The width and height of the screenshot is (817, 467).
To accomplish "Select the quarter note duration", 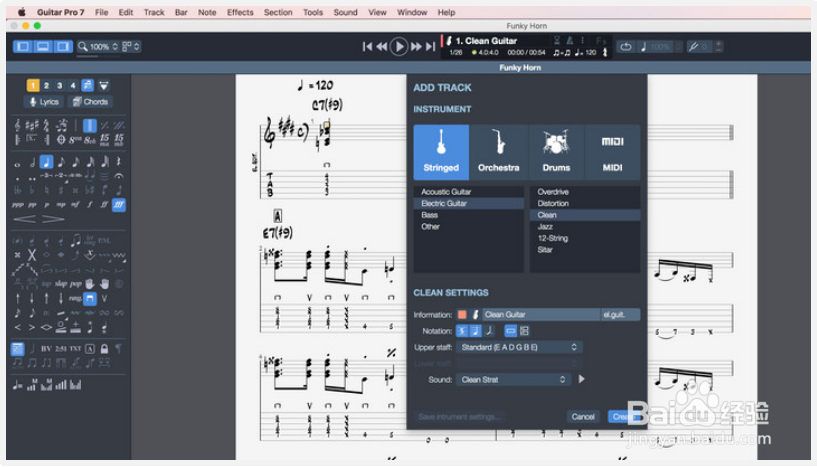I will coord(46,162).
